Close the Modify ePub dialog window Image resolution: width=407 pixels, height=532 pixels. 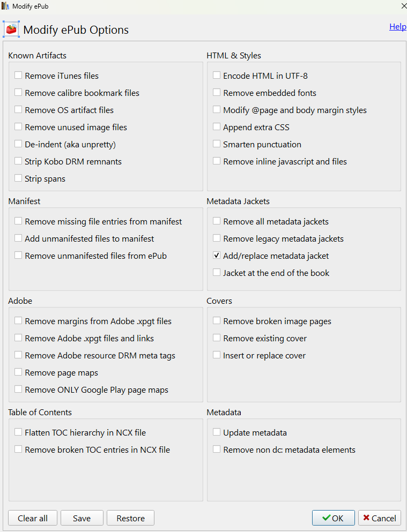pos(403,6)
